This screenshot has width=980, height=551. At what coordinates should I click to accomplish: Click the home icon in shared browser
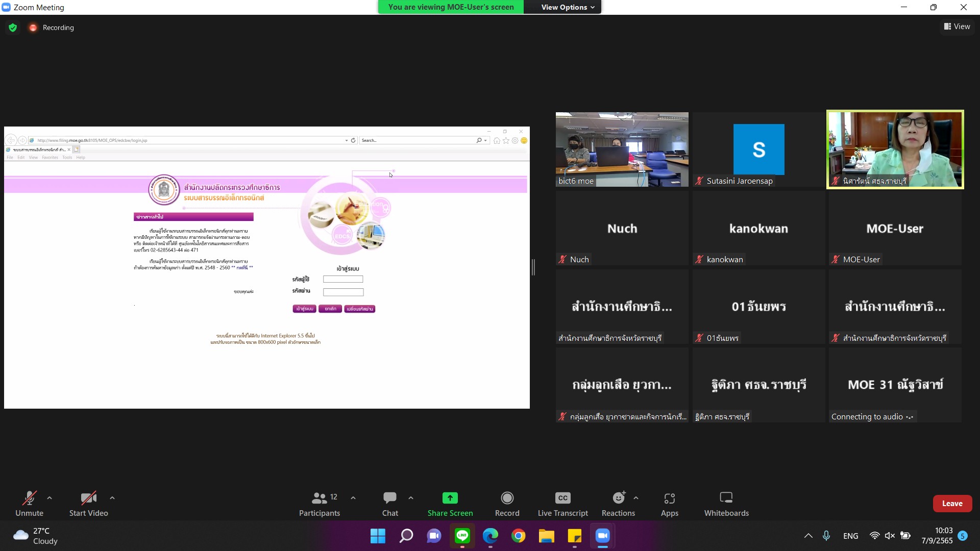[497, 140]
